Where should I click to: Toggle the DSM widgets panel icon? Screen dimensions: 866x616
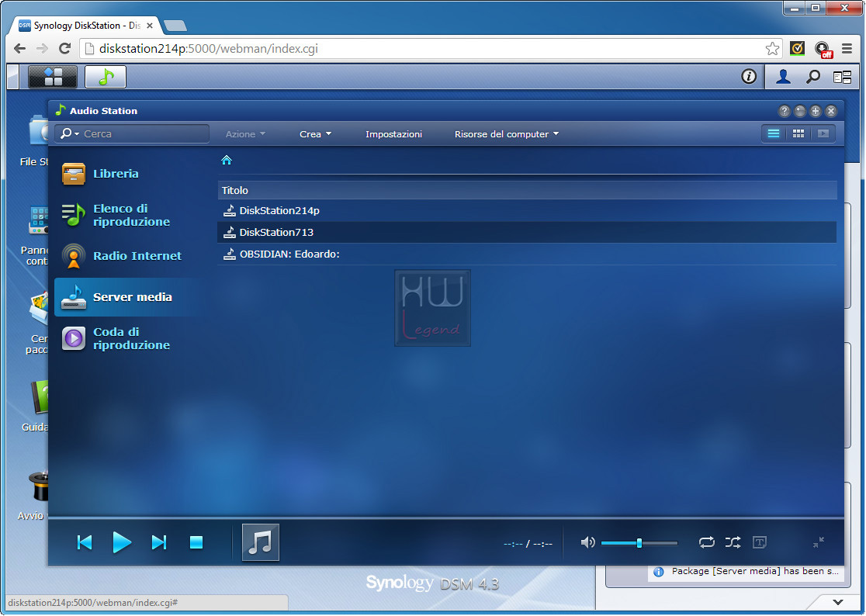(x=842, y=78)
